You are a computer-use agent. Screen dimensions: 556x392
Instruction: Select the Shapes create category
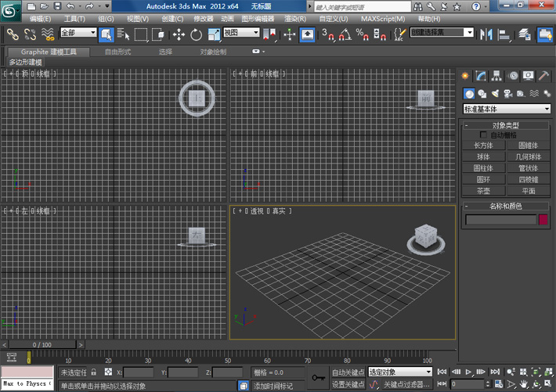(482, 94)
